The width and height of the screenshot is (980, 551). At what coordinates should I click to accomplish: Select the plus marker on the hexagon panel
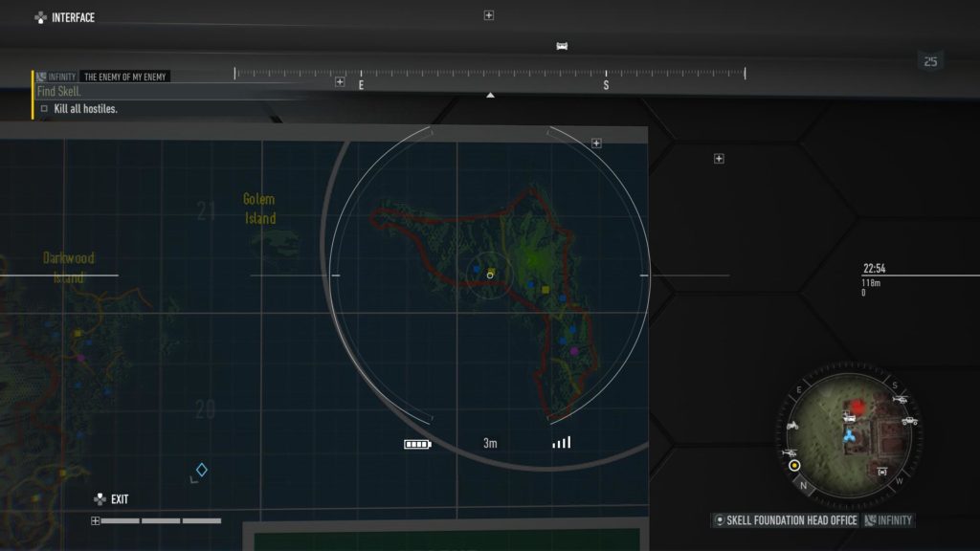pos(720,159)
